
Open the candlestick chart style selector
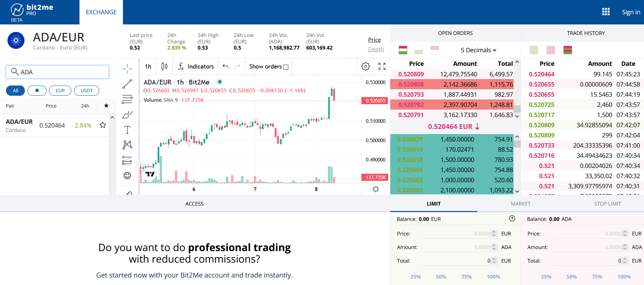[x=164, y=66]
